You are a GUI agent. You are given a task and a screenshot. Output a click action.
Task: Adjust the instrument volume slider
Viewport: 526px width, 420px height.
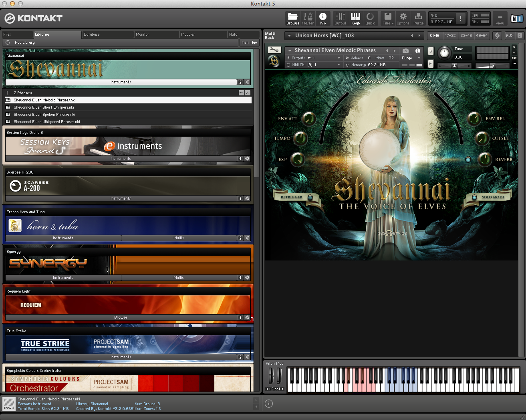(x=492, y=66)
